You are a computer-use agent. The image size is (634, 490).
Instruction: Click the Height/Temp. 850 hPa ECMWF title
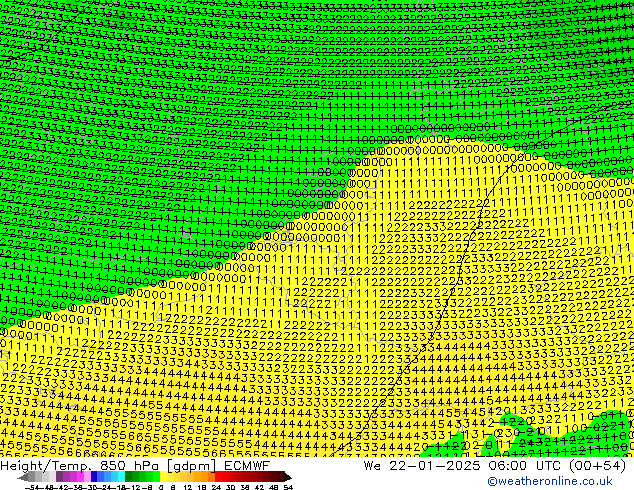135,466
